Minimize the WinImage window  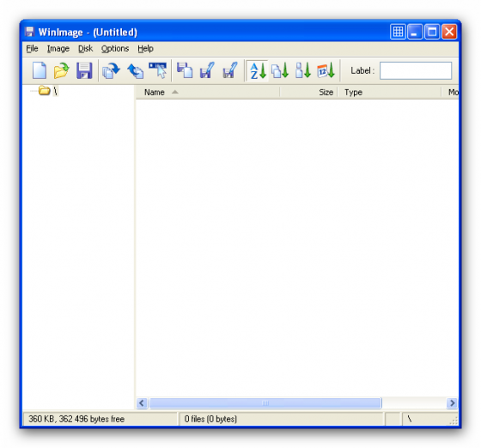coord(415,31)
